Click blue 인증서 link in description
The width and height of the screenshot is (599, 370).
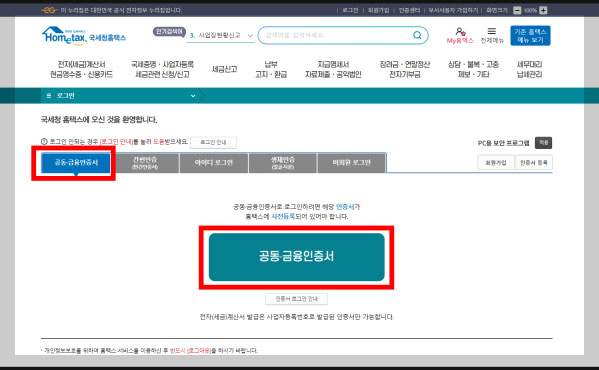click(x=345, y=207)
